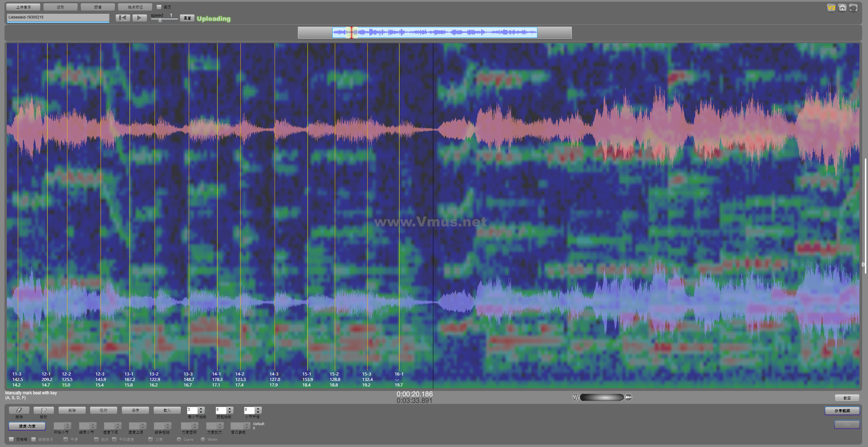This screenshot has width=868, height=447.
Task: Click the 分享截图 button
Action: (x=842, y=411)
